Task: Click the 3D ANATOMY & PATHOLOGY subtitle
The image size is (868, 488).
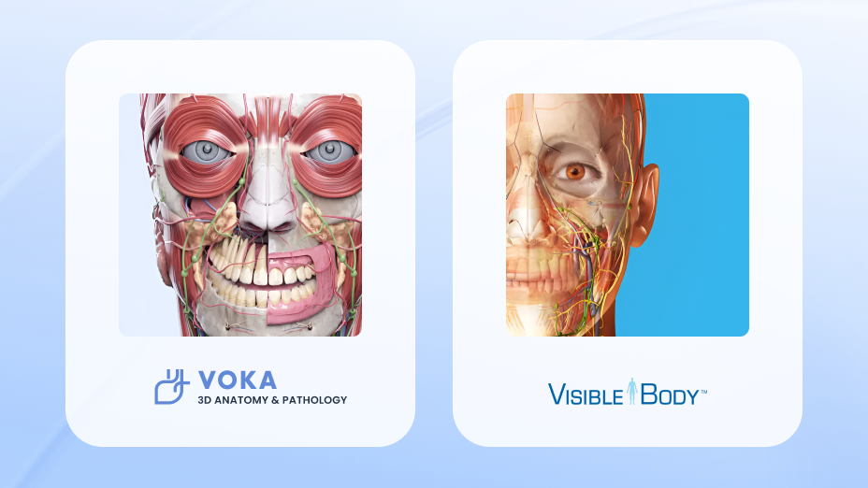Action: pos(272,400)
